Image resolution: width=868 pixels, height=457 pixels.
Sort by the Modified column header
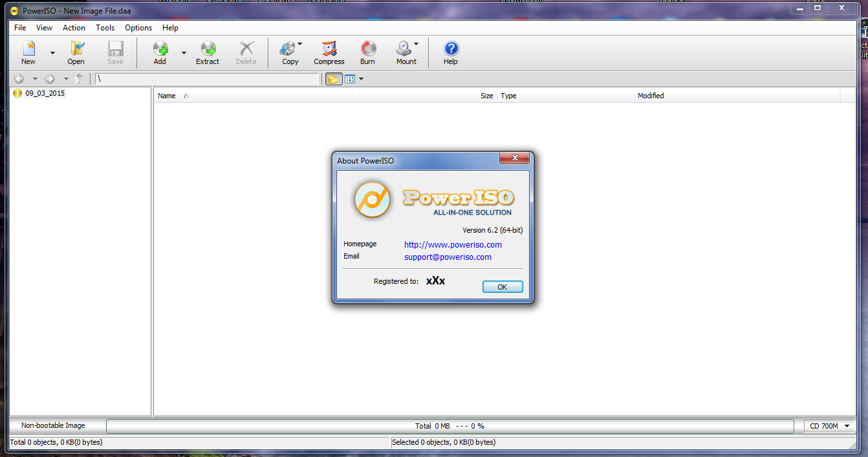pyautogui.click(x=737, y=96)
